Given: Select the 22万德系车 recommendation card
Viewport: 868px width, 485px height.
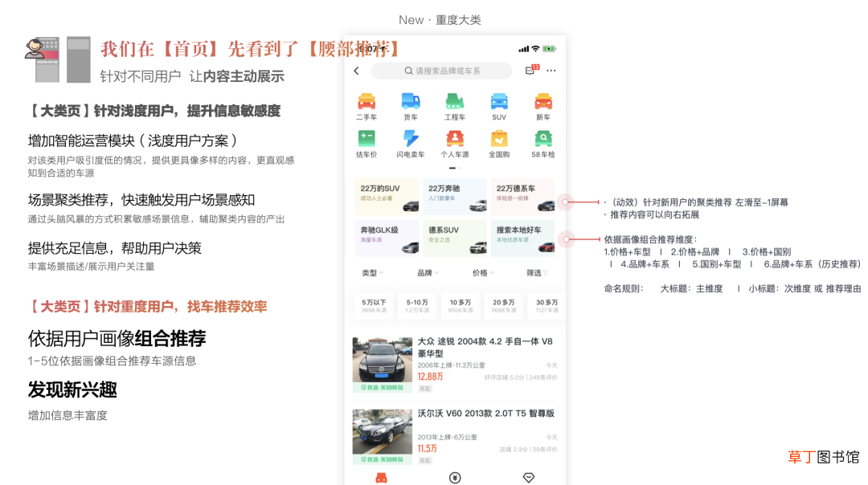Looking at the screenshot, I should tap(522, 196).
